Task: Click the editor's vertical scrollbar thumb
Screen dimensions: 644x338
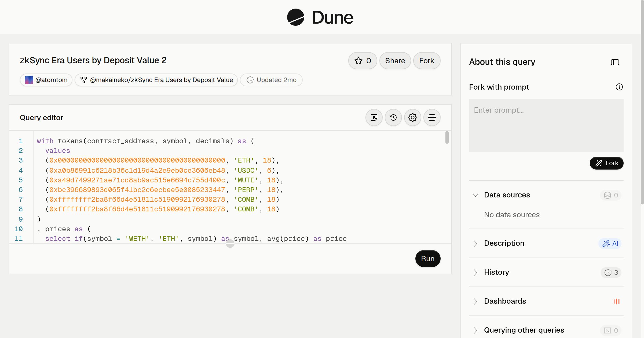Action: click(x=447, y=137)
